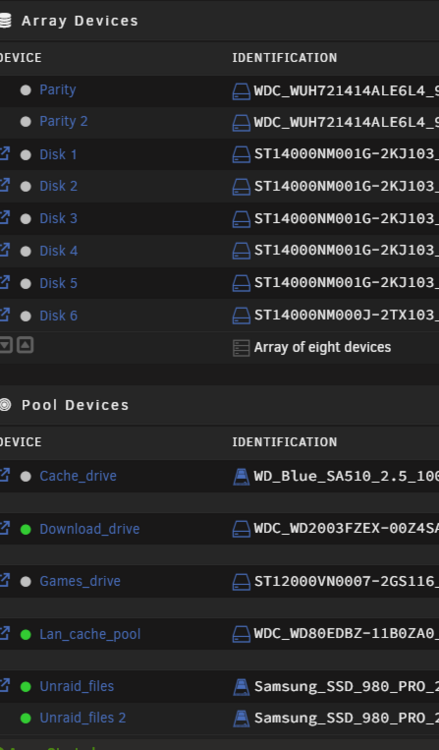Browse Unraid_files via its external-link icon
Screen dimensions: 439x750
point(4,685)
